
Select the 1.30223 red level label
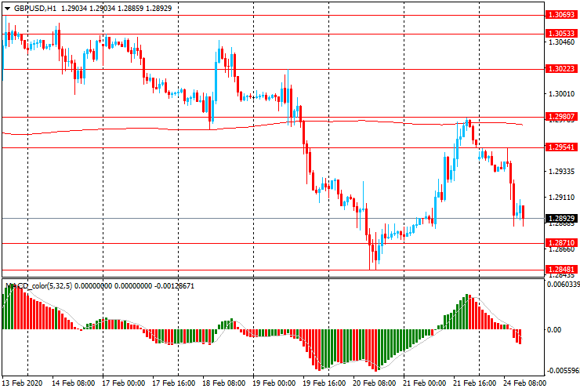coord(561,68)
